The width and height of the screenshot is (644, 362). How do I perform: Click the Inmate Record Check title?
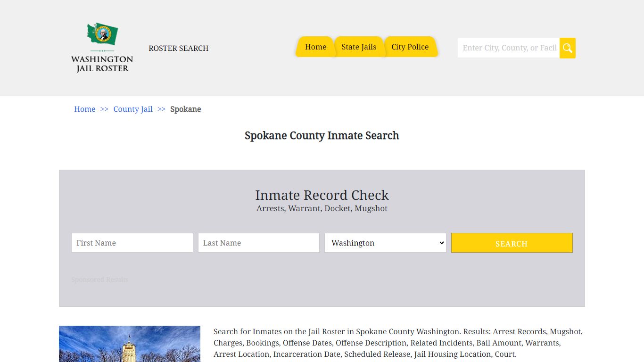pos(322,195)
